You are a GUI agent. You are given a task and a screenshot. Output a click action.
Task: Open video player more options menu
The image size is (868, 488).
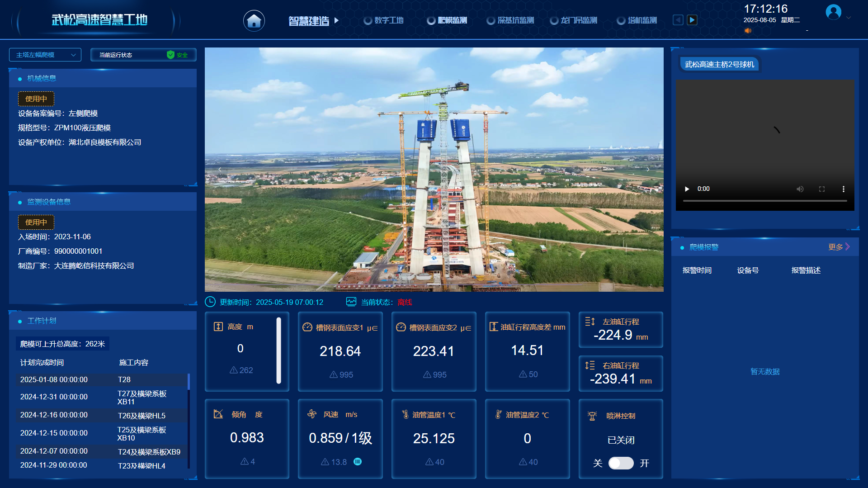pos(843,189)
